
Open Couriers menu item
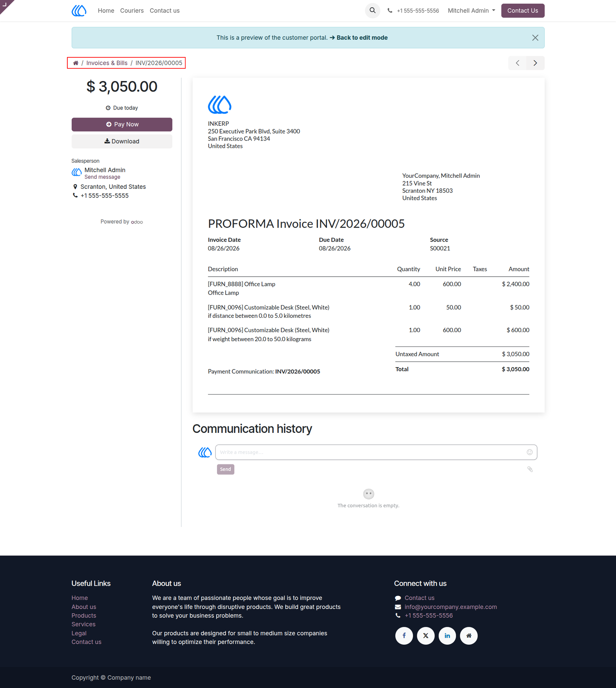[x=132, y=11]
